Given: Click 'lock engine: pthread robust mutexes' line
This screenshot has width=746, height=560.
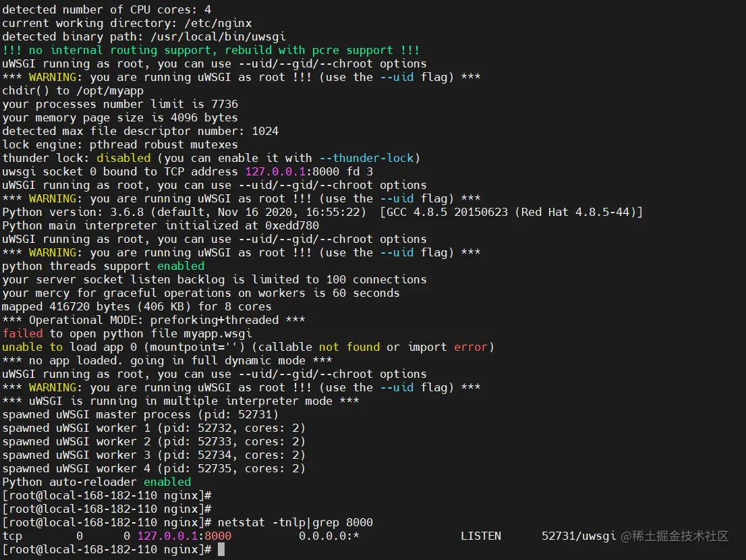Looking at the screenshot, I should click(x=120, y=144).
